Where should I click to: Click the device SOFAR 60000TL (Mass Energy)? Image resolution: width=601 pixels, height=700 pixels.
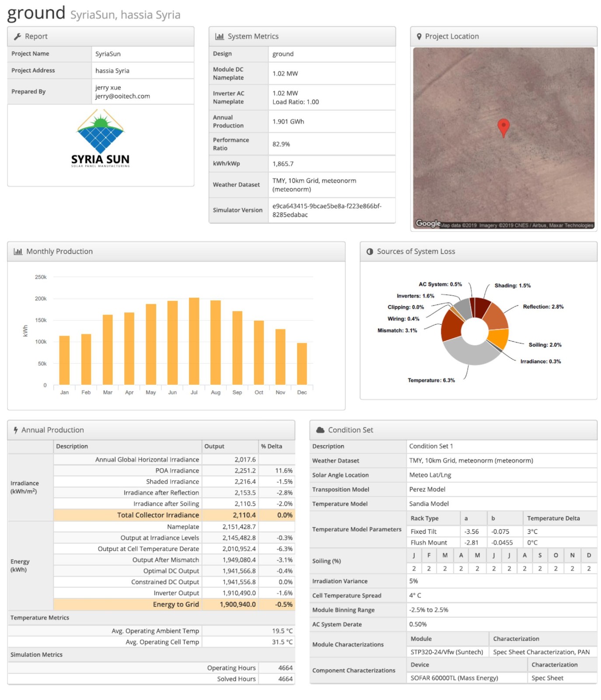[454, 678]
